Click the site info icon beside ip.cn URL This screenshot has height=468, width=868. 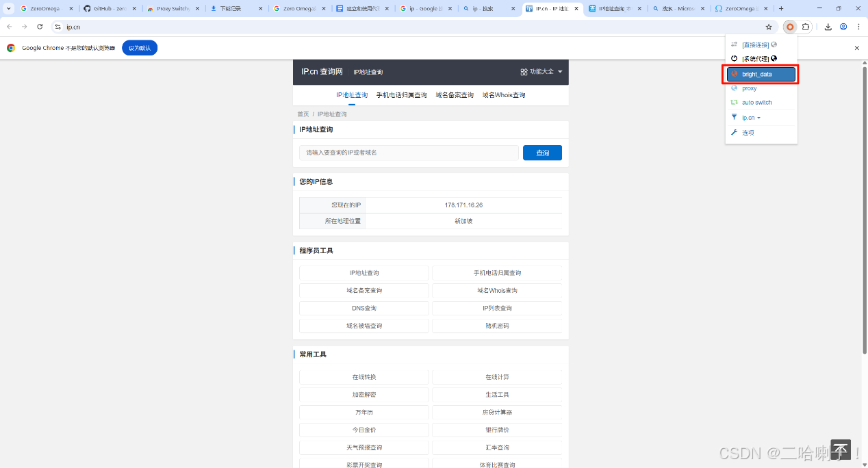click(58, 27)
